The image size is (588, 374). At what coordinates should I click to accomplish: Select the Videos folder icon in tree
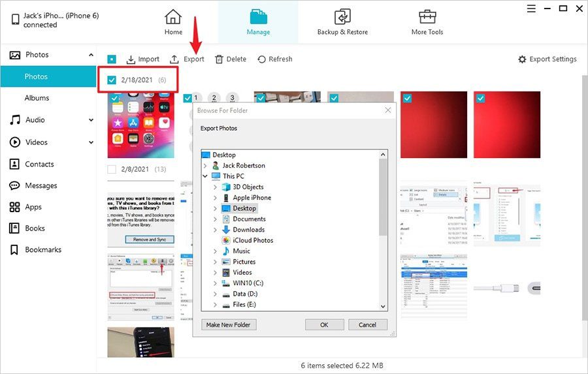pyautogui.click(x=226, y=272)
